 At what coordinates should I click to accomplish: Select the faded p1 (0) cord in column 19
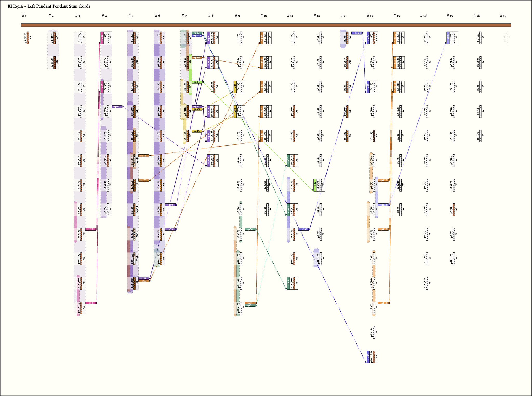[507, 38]
